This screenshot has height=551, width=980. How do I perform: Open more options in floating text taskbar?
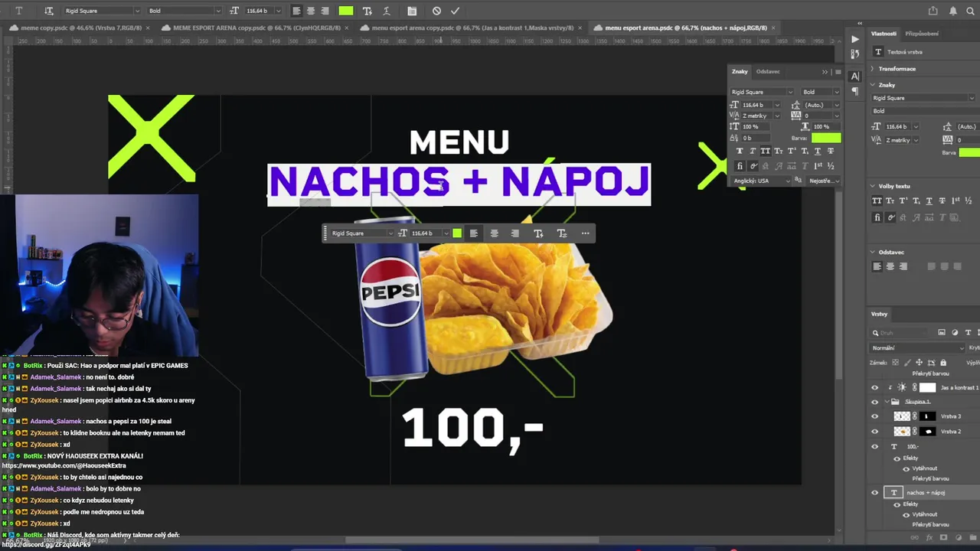[586, 233]
